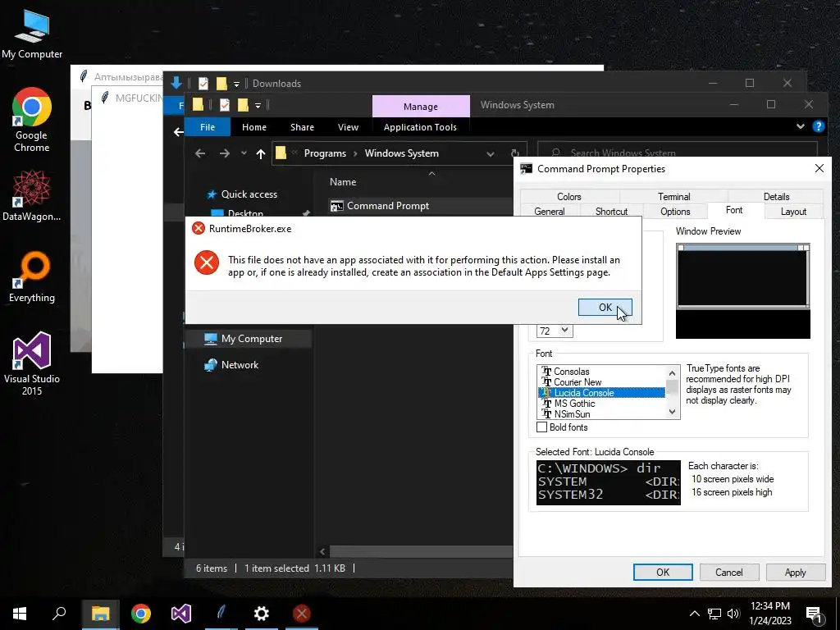
Task: Switch to the Terminal tab
Action: pos(674,197)
